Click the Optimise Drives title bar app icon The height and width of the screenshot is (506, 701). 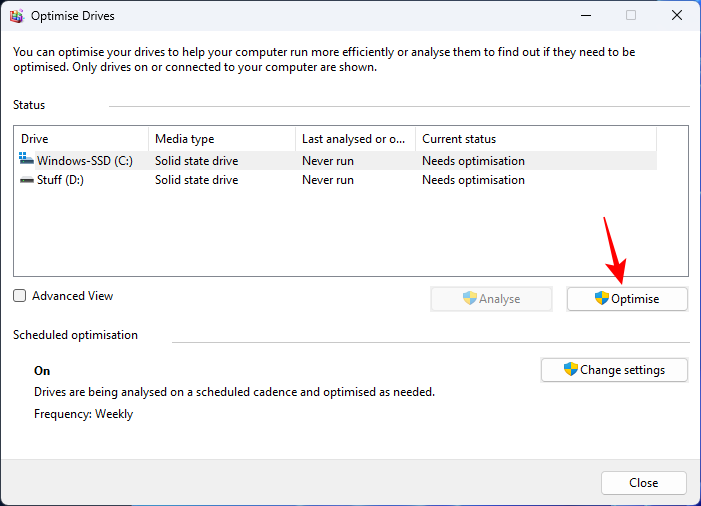[17, 16]
